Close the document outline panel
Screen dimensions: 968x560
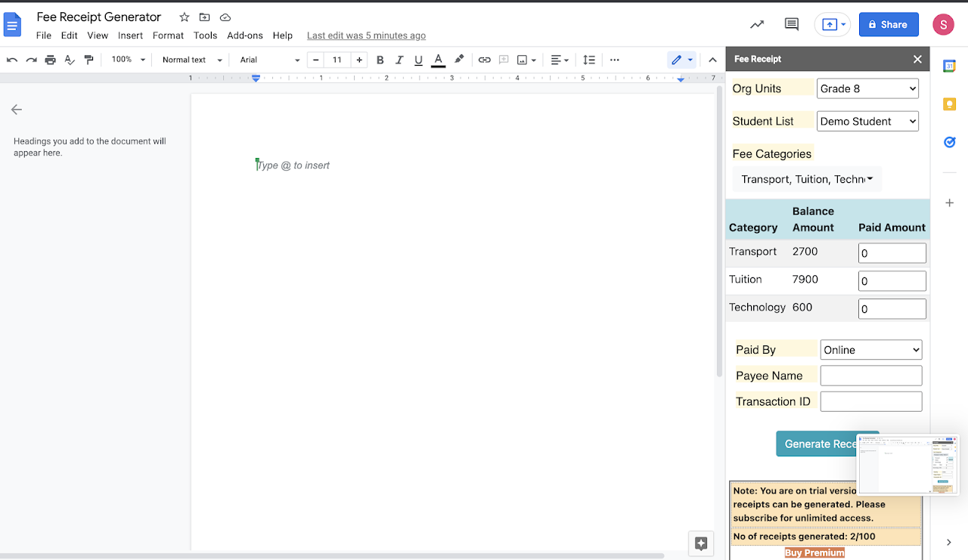(x=17, y=110)
